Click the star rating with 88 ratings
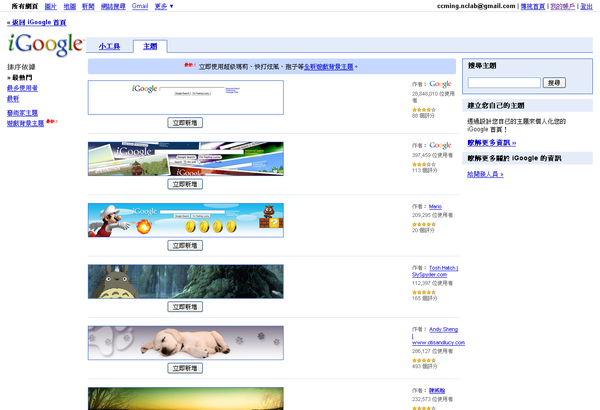Viewport: 600px width, 410px height. pos(424,109)
